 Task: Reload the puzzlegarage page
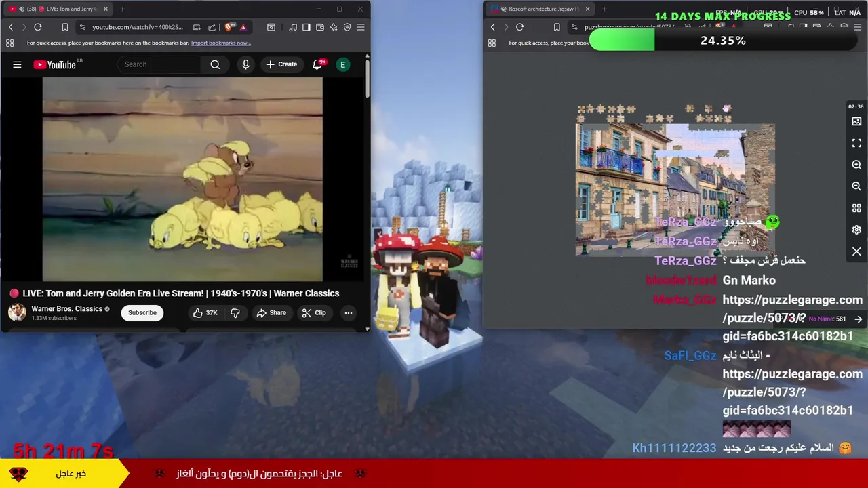coord(519,27)
